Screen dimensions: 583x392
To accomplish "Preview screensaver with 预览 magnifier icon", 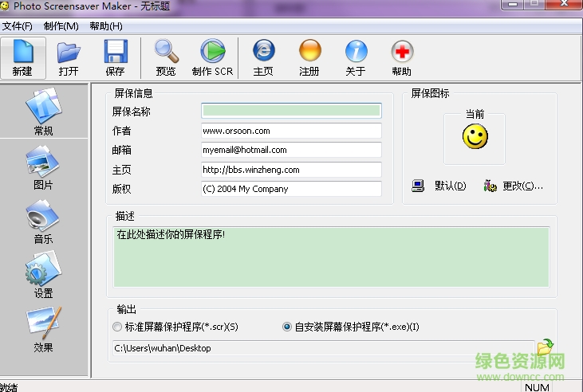I will tap(166, 58).
